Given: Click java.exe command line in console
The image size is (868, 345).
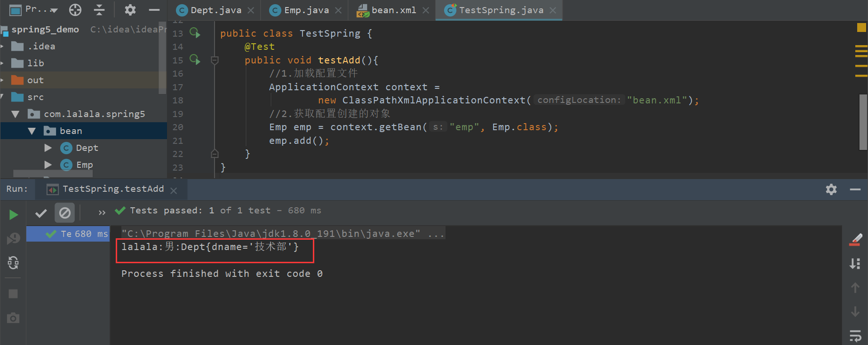Looking at the screenshot, I should coord(283,234).
